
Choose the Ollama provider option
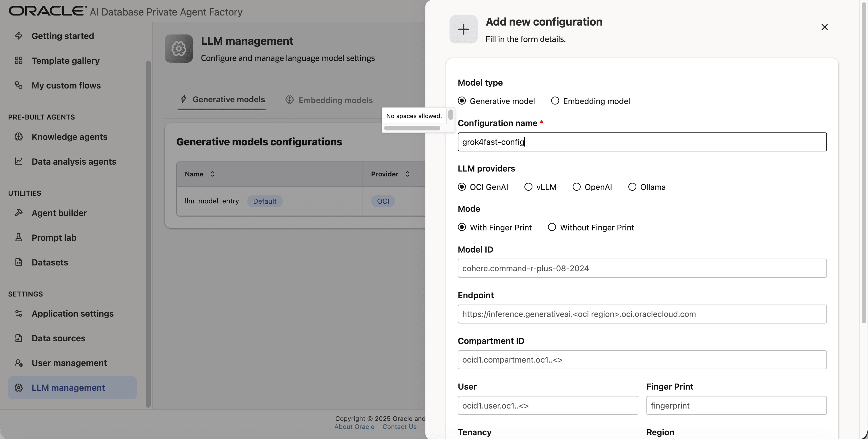coord(632,187)
